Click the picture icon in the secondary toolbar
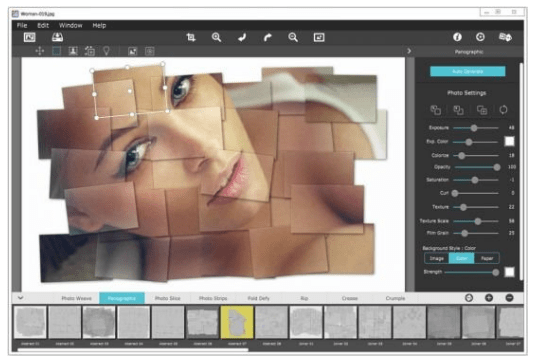Image resolution: width=533 pixels, height=360 pixels. [x=132, y=51]
